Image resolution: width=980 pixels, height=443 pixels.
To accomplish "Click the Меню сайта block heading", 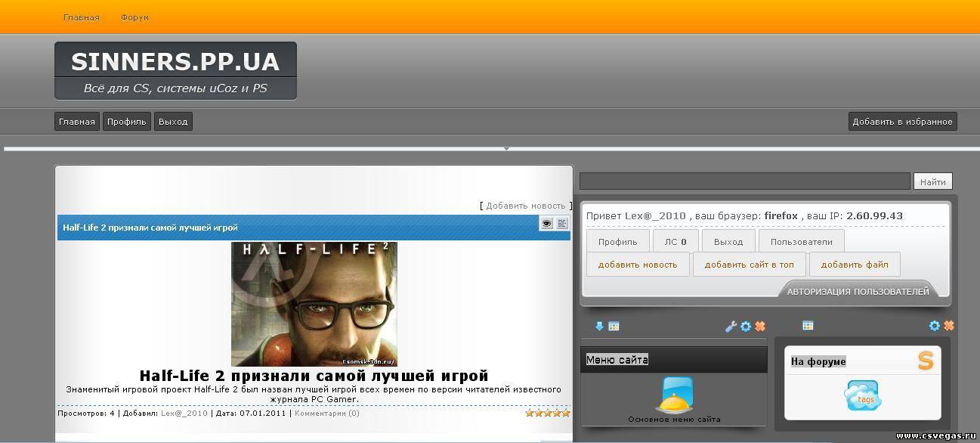I will click(617, 360).
